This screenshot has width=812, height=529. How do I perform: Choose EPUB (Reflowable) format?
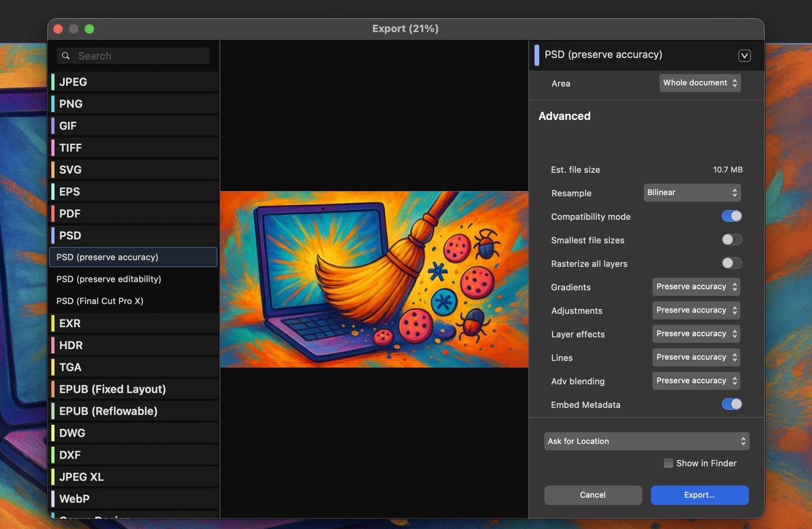tap(134, 411)
